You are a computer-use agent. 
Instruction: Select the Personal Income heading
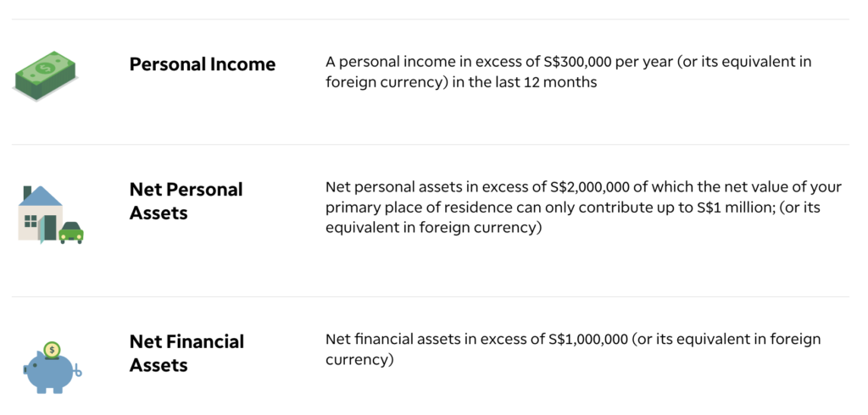click(202, 64)
